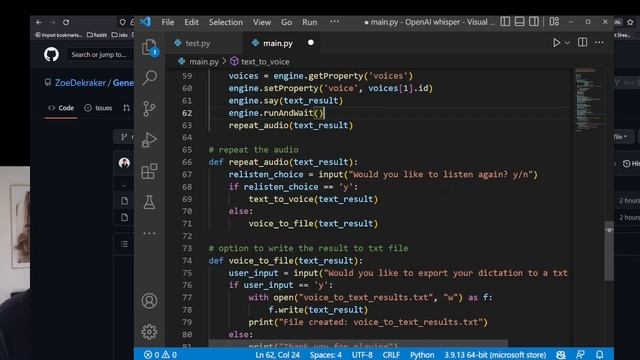This screenshot has height=360, width=640.
Task: Click text_to_voice in the breadcrumb
Action: pyautogui.click(x=265, y=62)
